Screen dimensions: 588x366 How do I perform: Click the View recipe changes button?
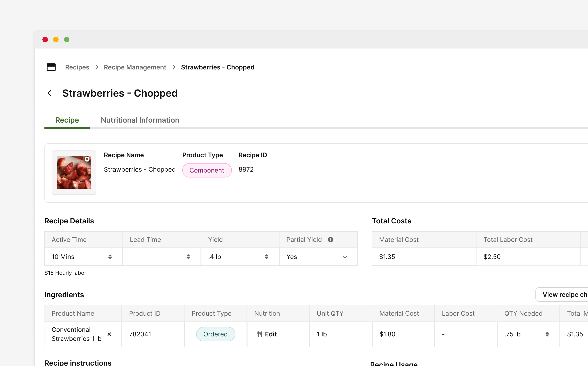pos(562,294)
